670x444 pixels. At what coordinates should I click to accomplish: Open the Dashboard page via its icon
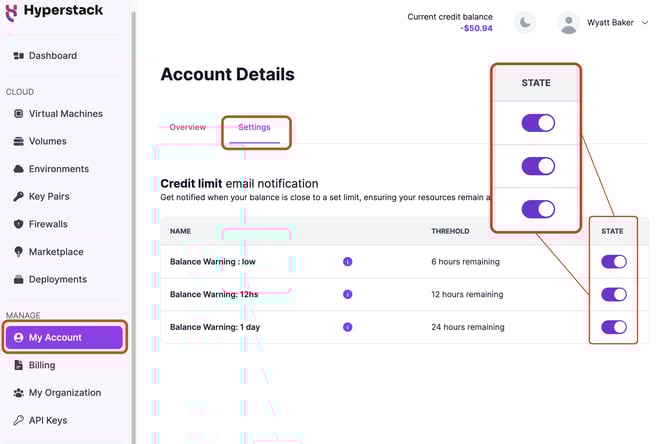pyautogui.click(x=18, y=56)
